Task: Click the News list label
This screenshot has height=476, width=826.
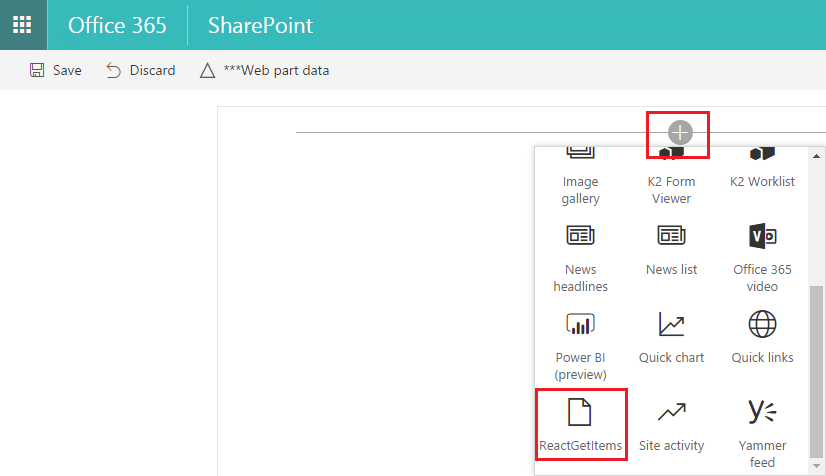Action: (671, 270)
